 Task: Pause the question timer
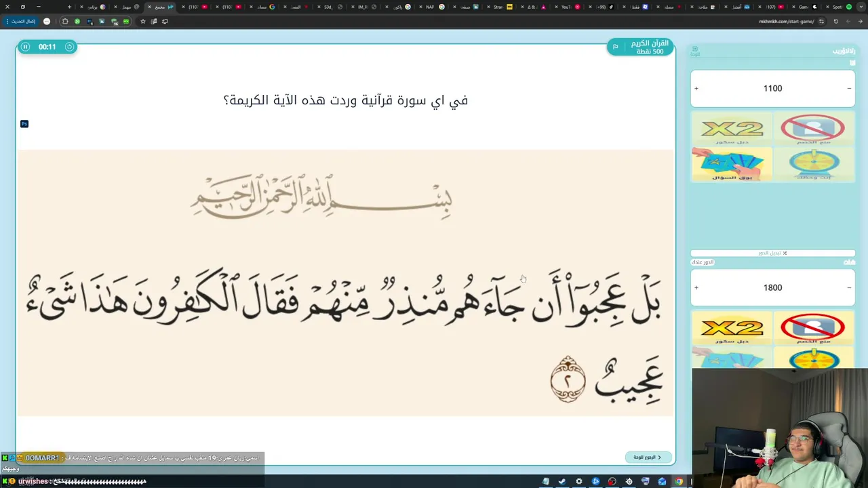tap(25, 47)
